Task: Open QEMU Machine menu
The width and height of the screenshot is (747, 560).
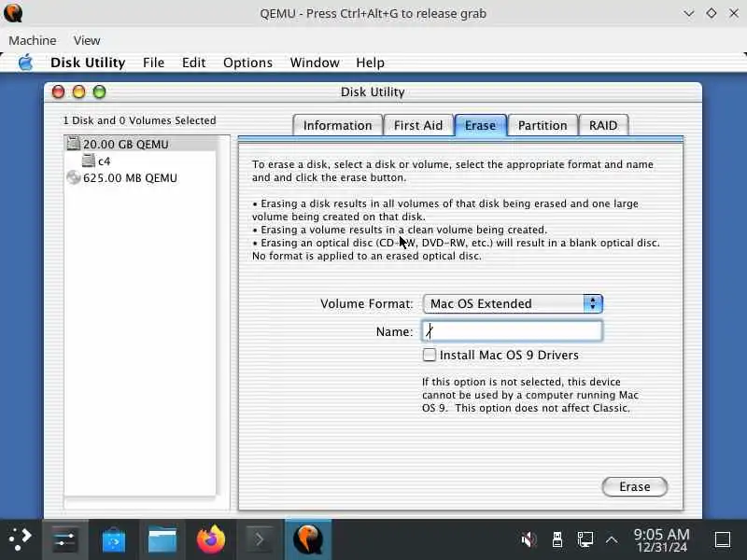Action: (33, 40)
